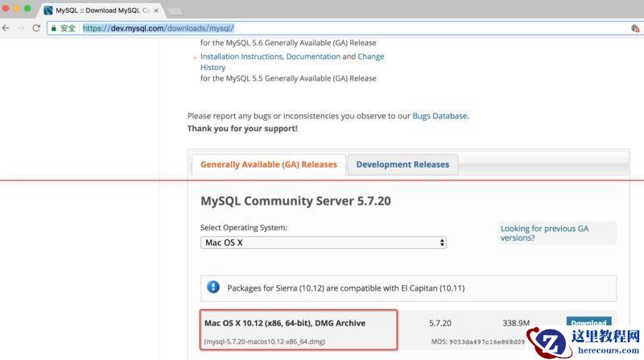Select Generally Available (GA) Releases tab

(x=268, y=164)
